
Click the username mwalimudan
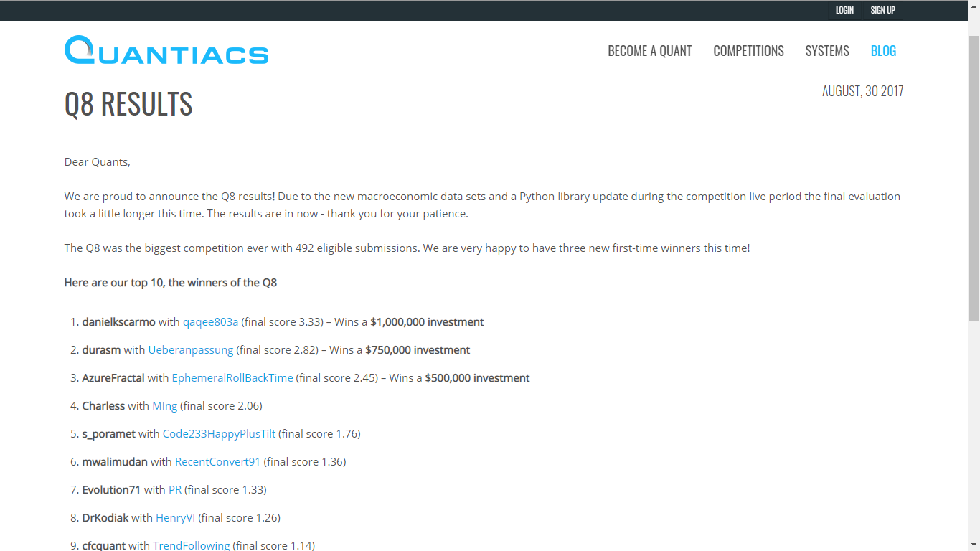click(115, 462)
